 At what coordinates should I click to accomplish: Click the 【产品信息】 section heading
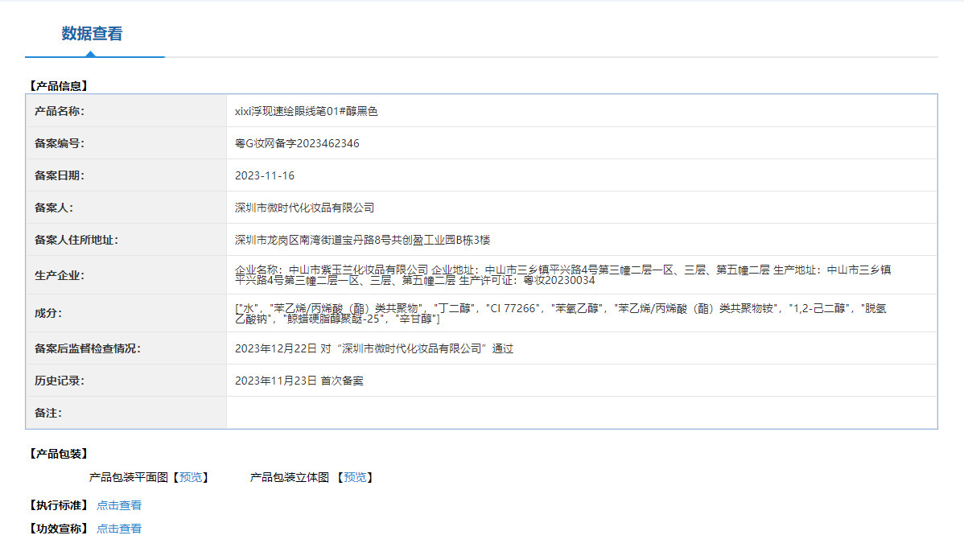pos(59,86)
